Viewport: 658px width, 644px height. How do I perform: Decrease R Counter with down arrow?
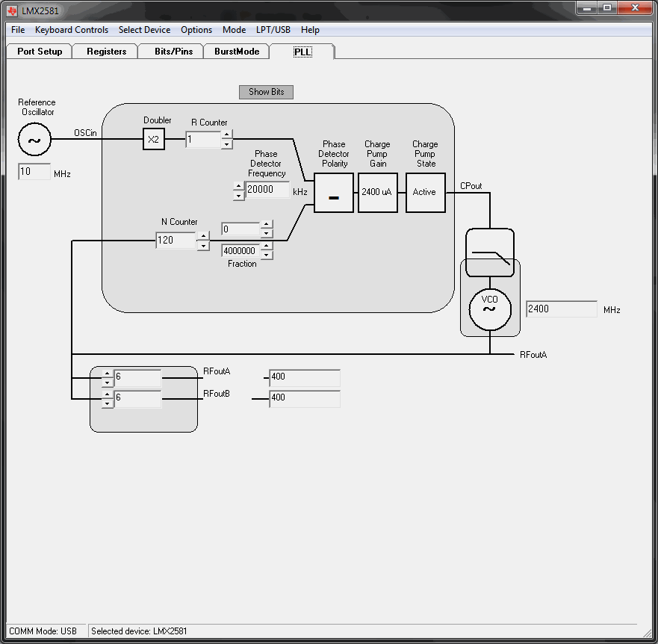point(226,144)
